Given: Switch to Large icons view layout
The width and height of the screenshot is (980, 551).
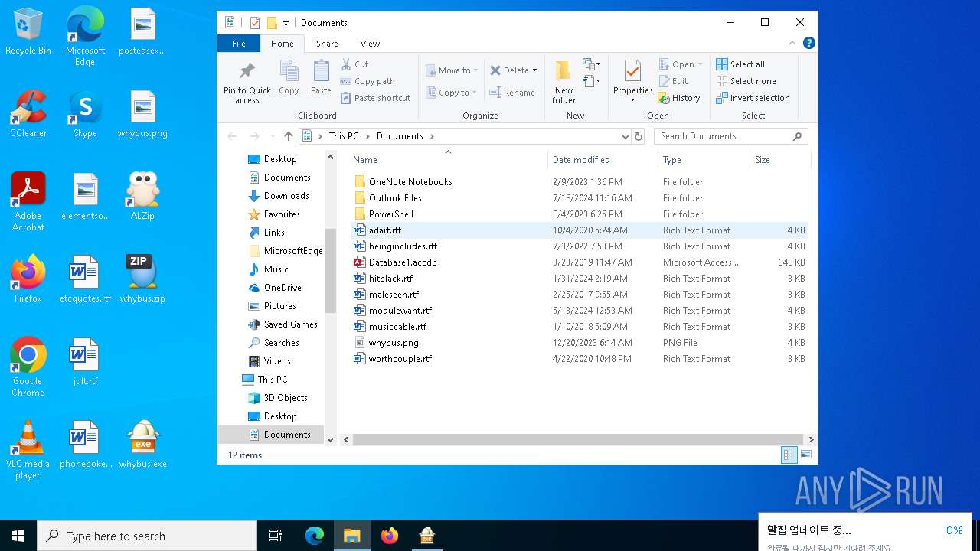Looking at the screenshot, I should click(x=805, y=455).
